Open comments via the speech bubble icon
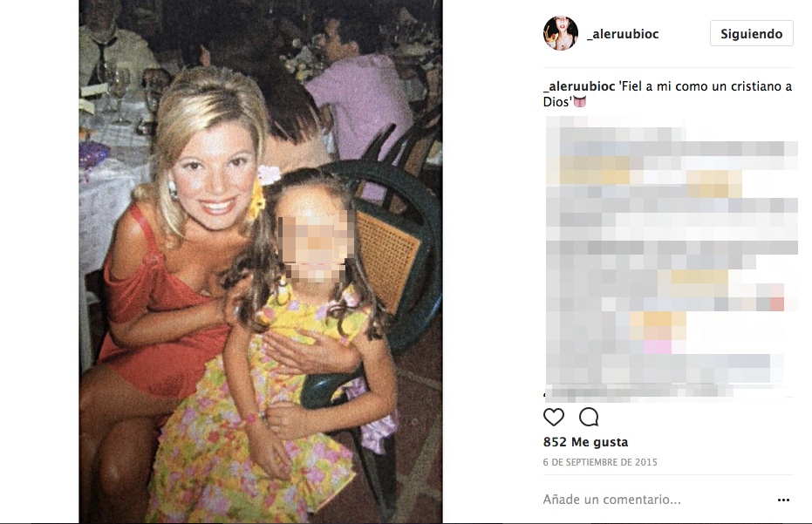The width and height of the screenshot is (812, 524). pyautogui.click(x=589, y=417)
